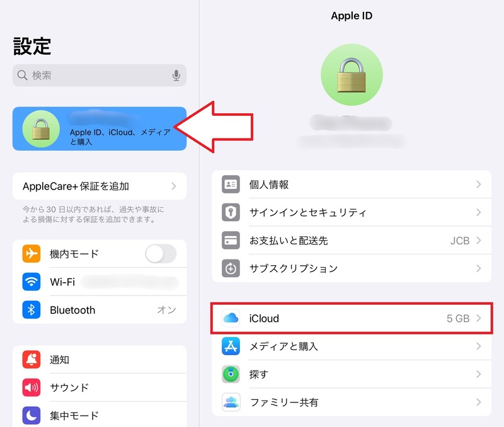
Task: Click the サブスクリプション icon
Action: click(231, 268)
